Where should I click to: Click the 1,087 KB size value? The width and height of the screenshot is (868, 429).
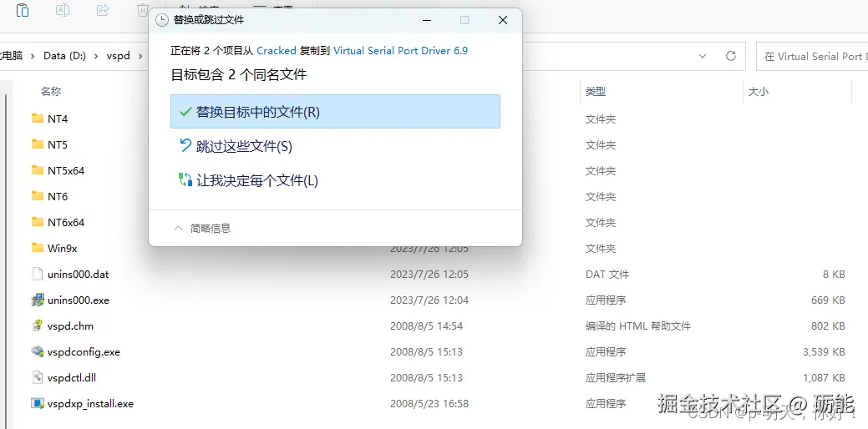[x=824, y=378]
